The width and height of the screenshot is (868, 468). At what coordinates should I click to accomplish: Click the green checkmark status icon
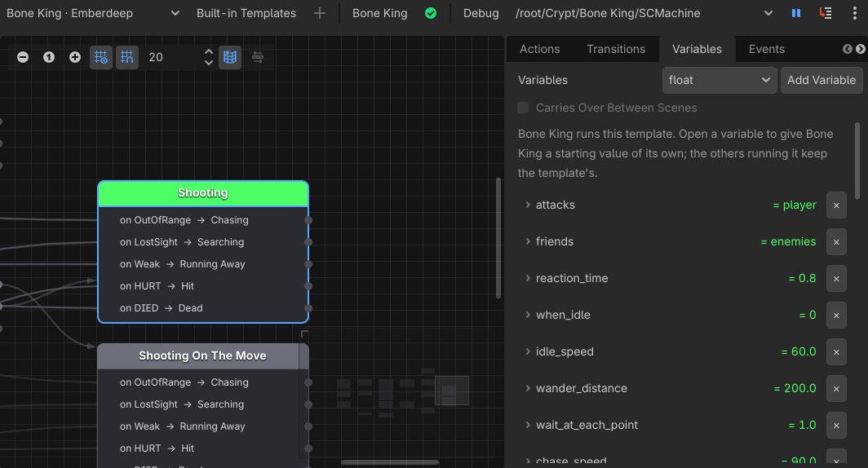pyautogui.click(x=431, y=13)
